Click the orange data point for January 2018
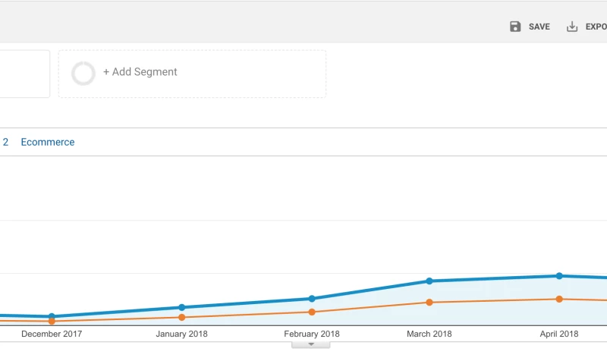 (181, 317)
